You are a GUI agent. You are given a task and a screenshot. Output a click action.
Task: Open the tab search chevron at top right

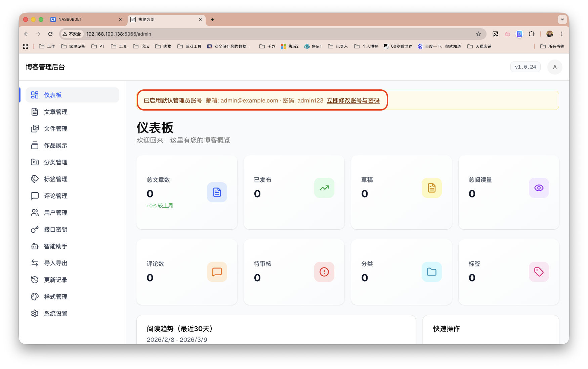562,19
